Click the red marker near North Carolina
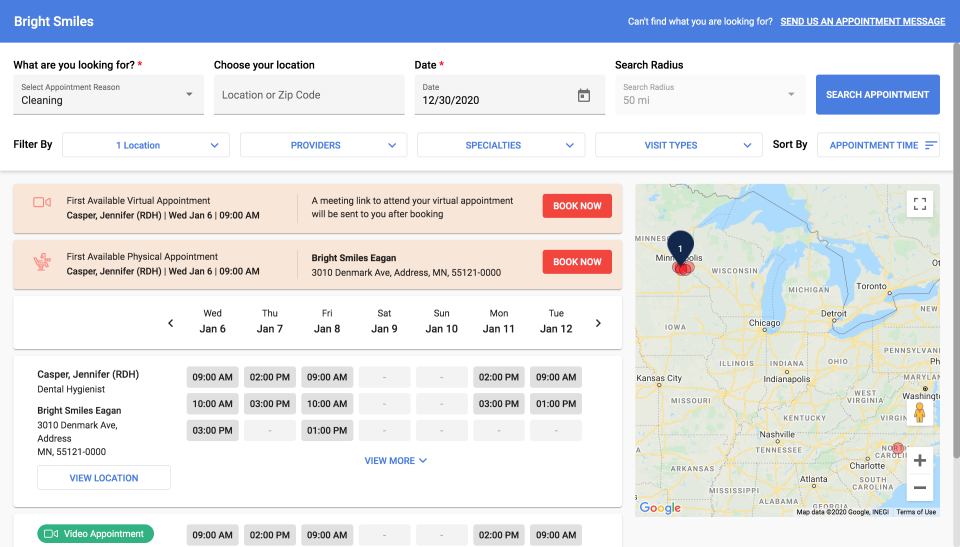960x547 pixels. tap(898, 448)
